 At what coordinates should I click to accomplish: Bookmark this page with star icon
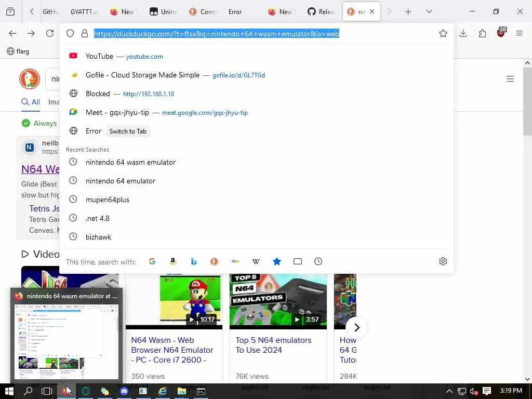443,33
